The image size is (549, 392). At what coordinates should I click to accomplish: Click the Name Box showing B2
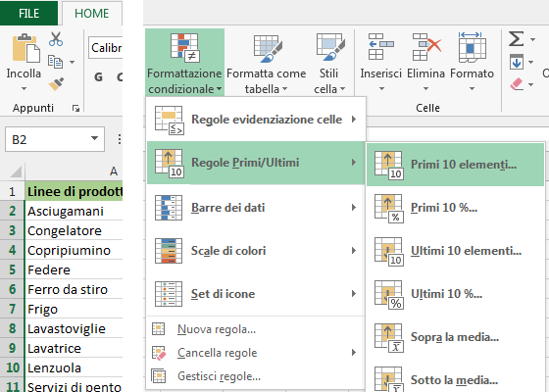[x=55, y=139]
